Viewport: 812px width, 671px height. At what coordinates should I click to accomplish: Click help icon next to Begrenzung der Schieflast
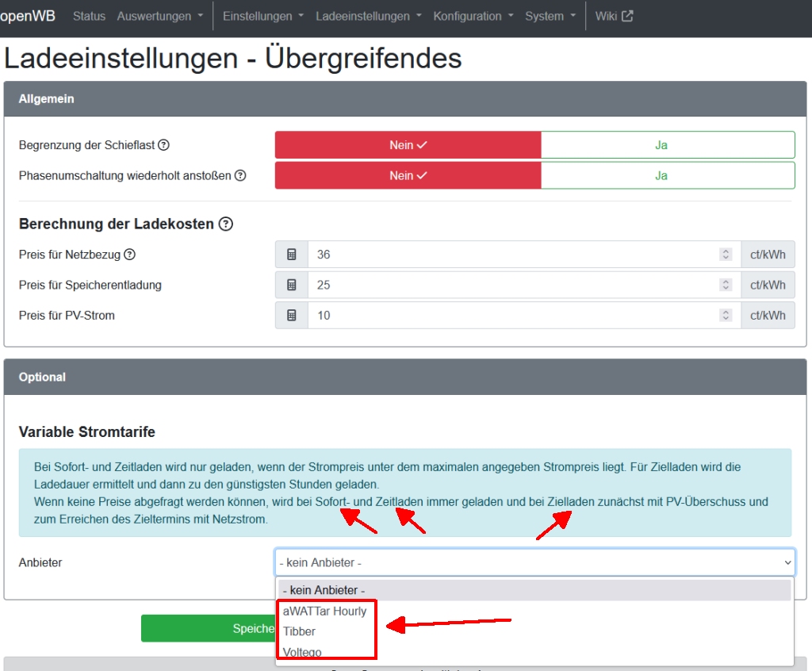click(x=163, y=145)
